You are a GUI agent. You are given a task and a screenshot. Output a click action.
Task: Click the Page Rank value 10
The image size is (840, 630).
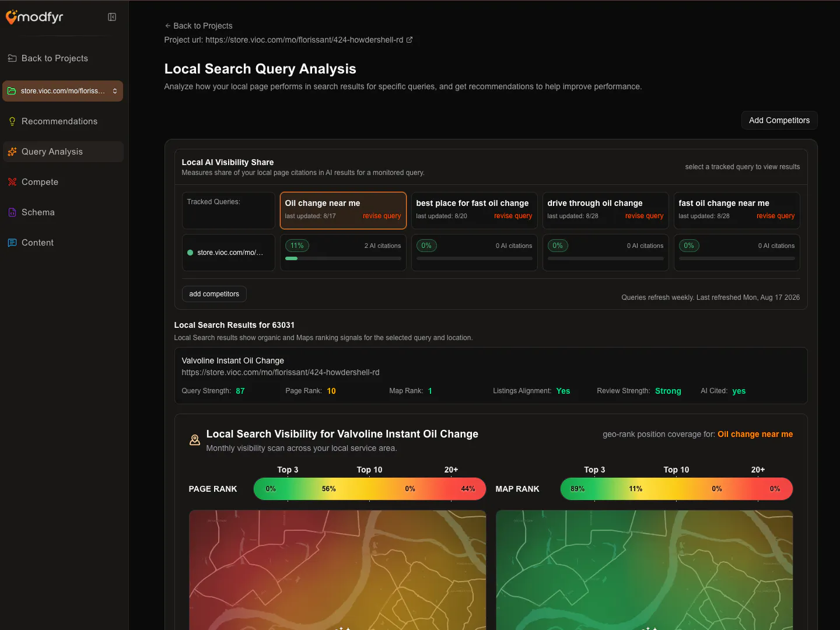tap(331, 391)
